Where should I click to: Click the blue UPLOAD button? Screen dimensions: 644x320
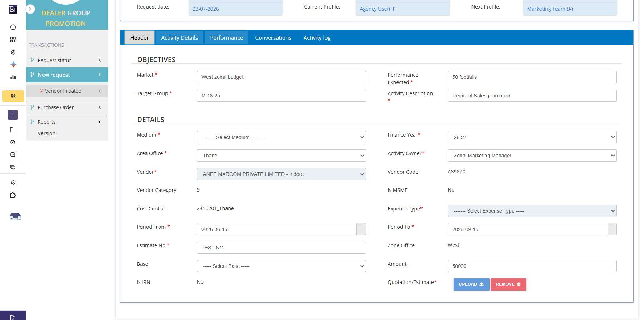click(471, 284)
